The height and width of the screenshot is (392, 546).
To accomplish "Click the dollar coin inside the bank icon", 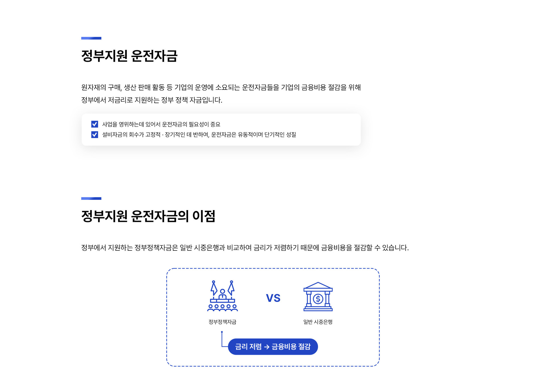I will [318, 299].
